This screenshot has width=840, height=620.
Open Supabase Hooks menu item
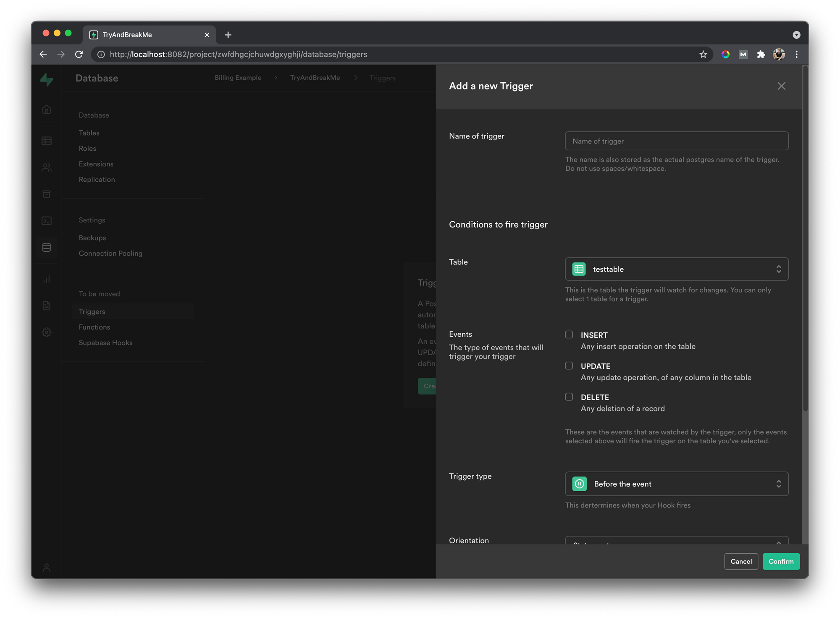(105, 343)
